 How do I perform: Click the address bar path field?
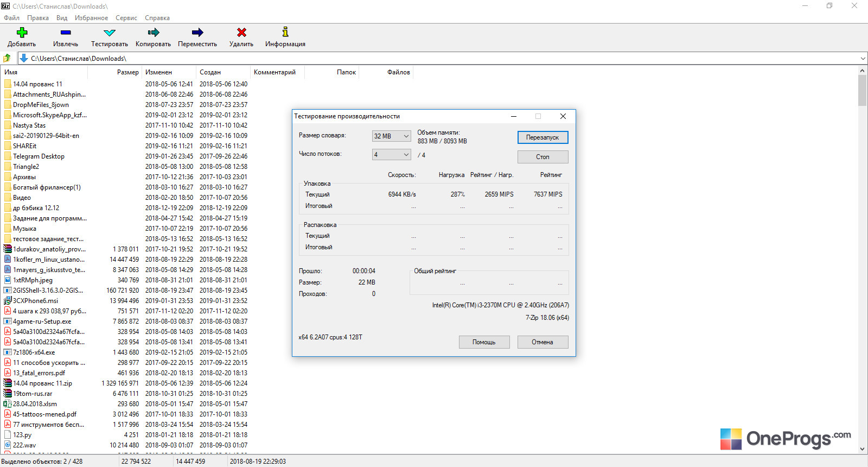click(443, 59)
